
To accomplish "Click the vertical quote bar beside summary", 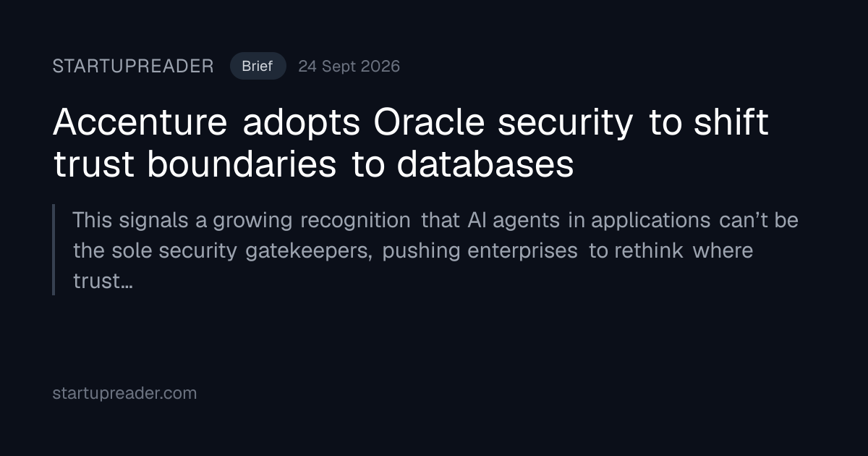I will pyautogui.click(x=54, y=250).
